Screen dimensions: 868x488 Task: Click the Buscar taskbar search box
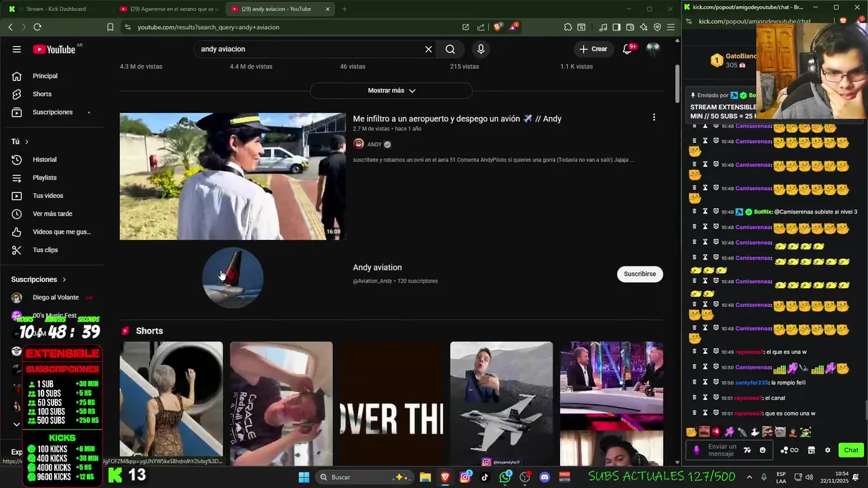[364, 477]
